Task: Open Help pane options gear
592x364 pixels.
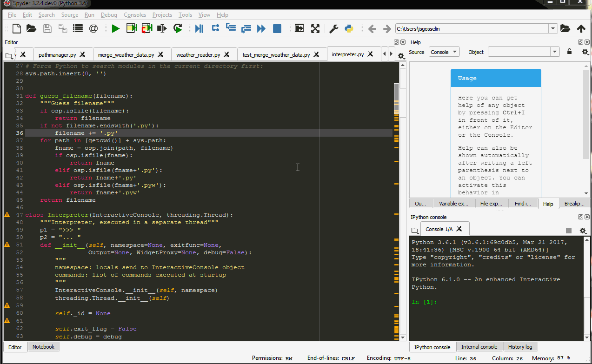Action: click(x=585, y=52)
